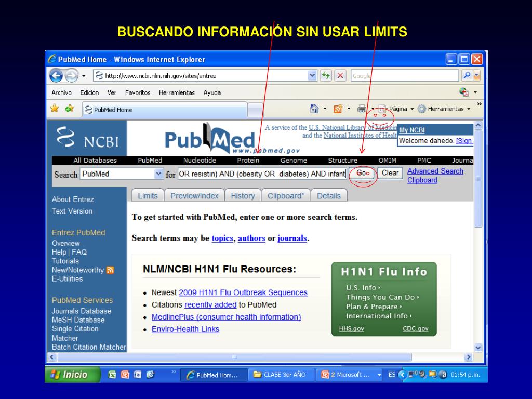Screen dimensions: 532x399
Task: Select PMC in database bar
Action: [424, 160]
